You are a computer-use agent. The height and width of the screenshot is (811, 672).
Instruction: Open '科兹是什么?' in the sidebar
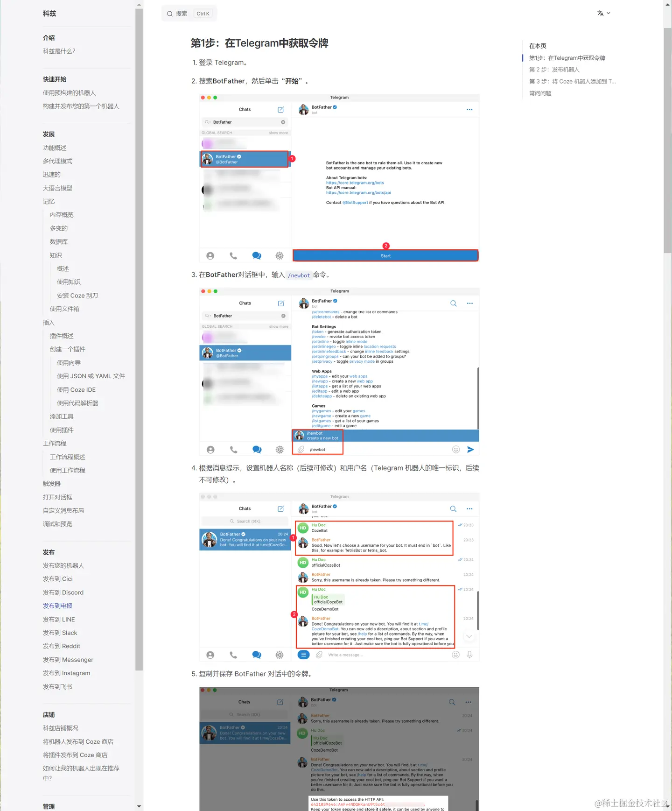click(x=59, y=51)
